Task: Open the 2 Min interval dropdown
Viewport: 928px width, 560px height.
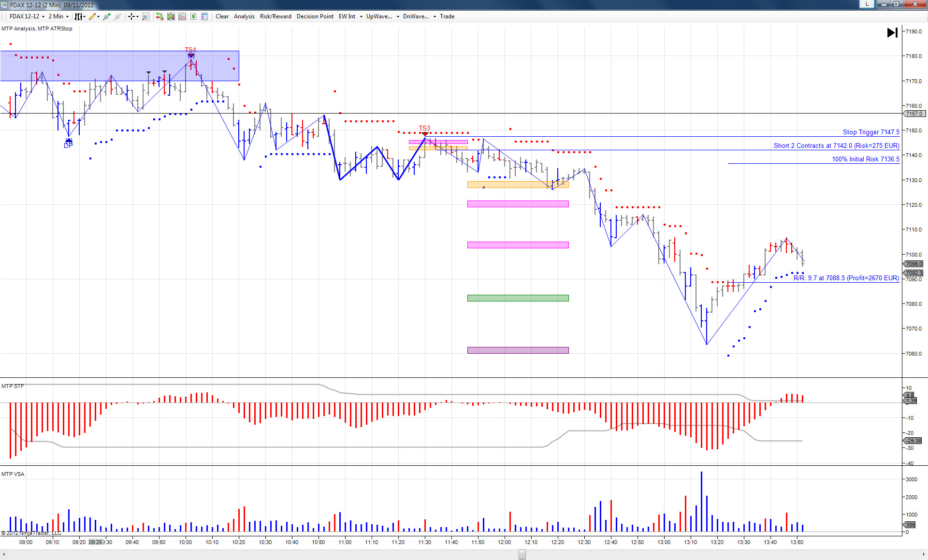Action: tap(58, 16)
